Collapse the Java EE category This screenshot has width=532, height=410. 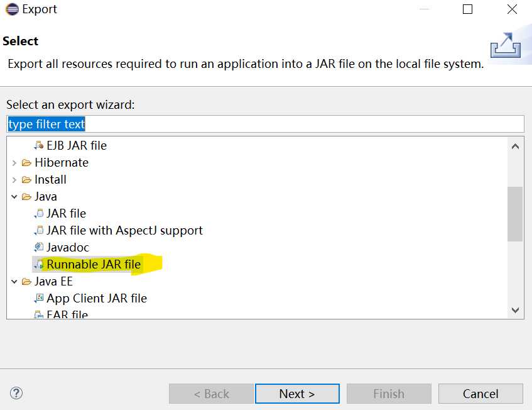coord(14,282)
